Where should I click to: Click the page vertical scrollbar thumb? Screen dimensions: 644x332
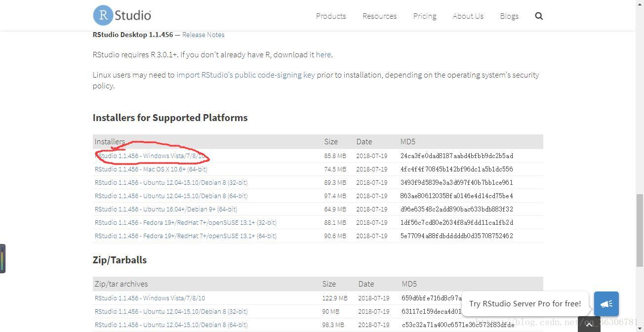pos(640,230)
